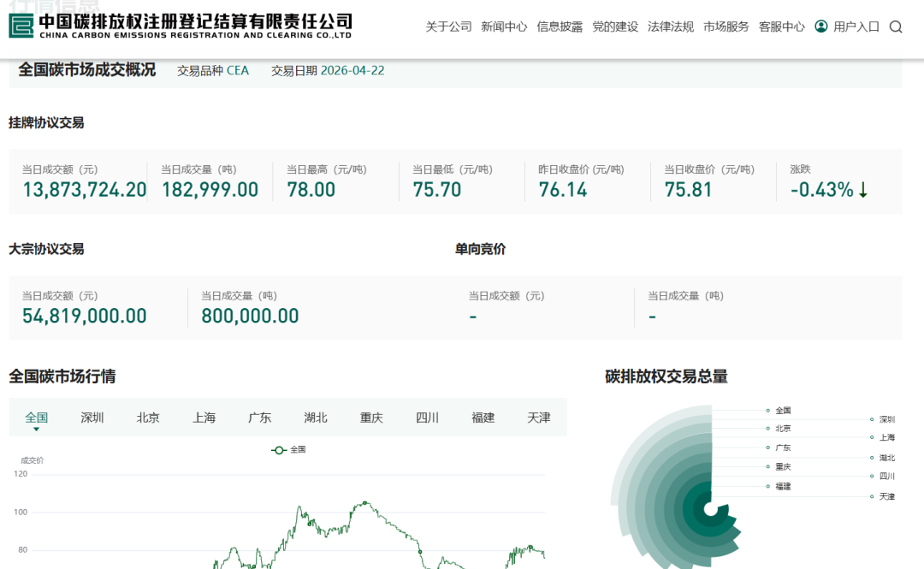Screen dimensions: 924x569
Task: Select the 湖北 market tab
Action: click(x=316, y=418)
